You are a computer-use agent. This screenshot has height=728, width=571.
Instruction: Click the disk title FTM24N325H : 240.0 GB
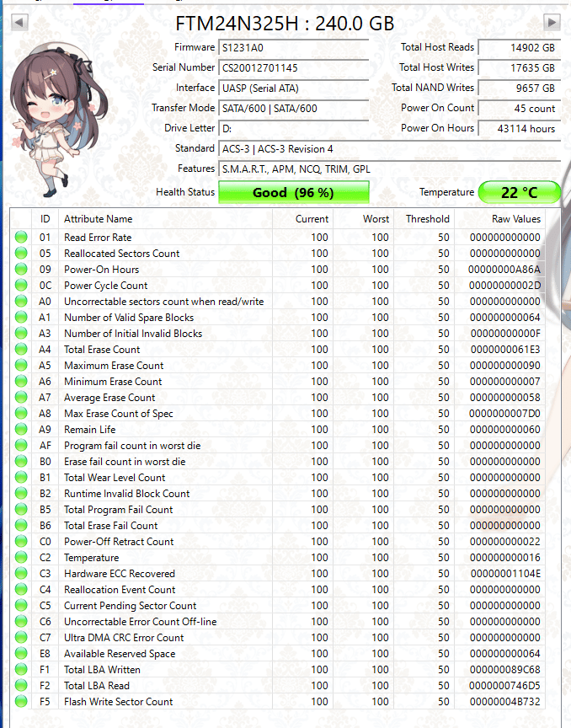click(x=285, y=24)
